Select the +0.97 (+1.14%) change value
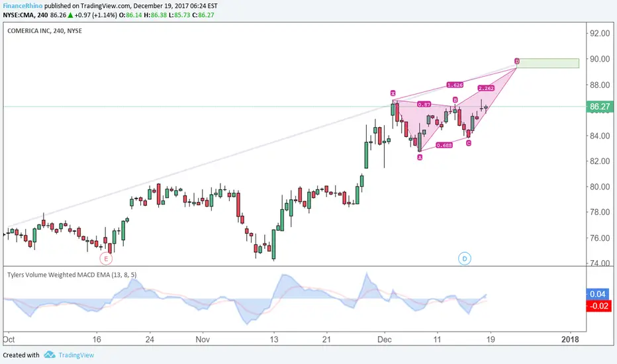Screen dimensions: 617x364 (x=95, y=15)
